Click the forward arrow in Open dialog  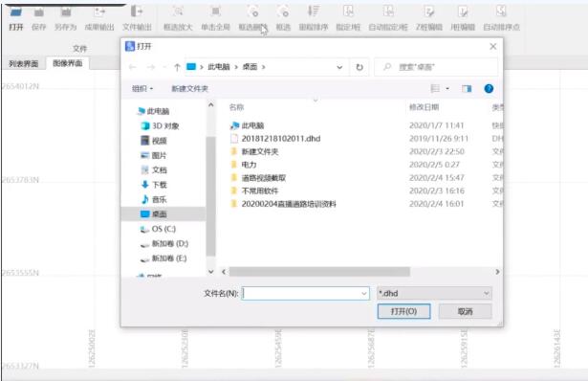click(x=151, y=67)
